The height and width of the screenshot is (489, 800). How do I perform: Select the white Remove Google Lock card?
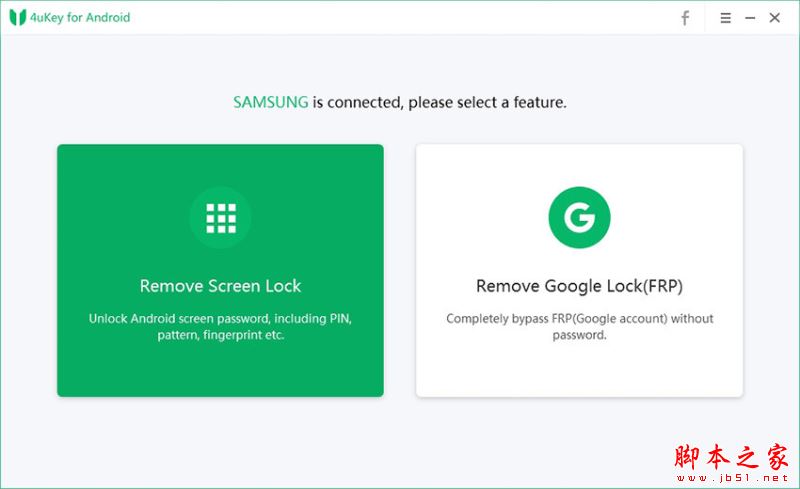pyautogui.click(x=579, y=271)
